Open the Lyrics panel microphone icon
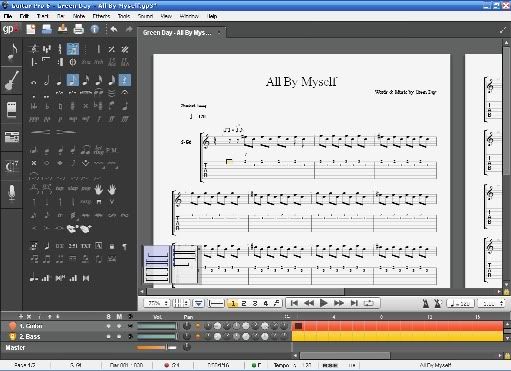 coord(12,193)
